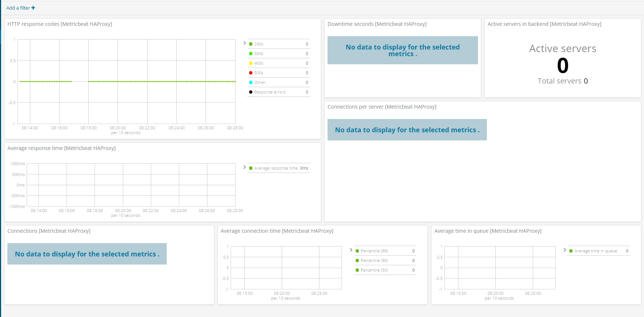
Task: Collapse the Average connection time legend arrow
Action: pos(351,250)
